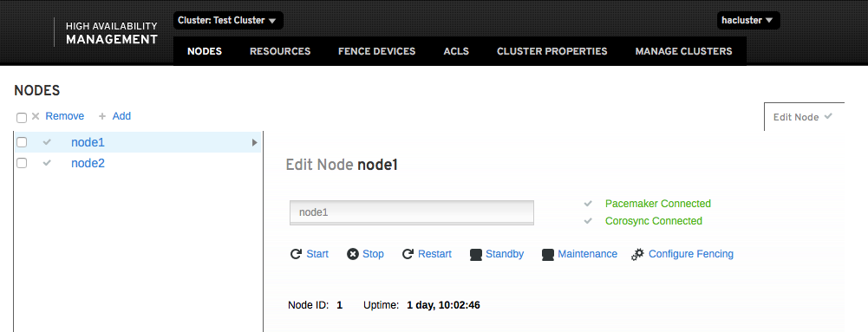Click the Corosync Connected checkmark icon
This screenshot has width=868, height=332.
pyautogui.click(x=588, y=221)
